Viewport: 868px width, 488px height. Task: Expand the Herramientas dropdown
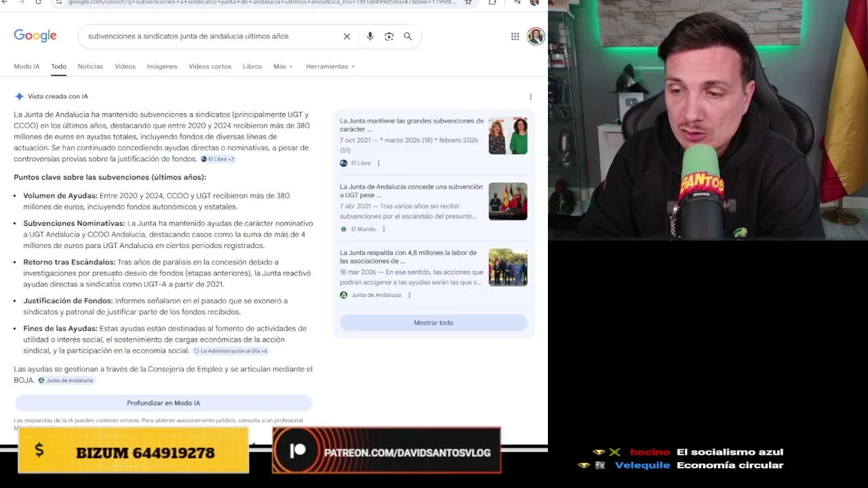click(x=330, y=66)
